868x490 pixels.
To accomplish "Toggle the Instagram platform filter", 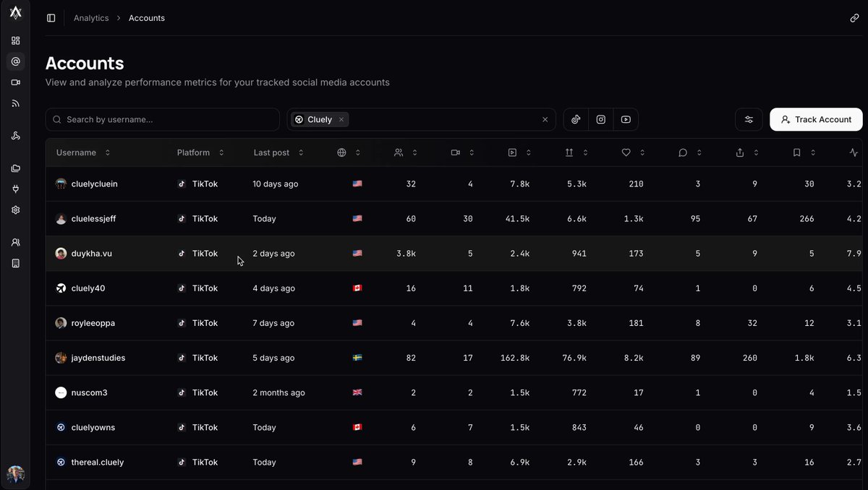I will tap(601, 120).
